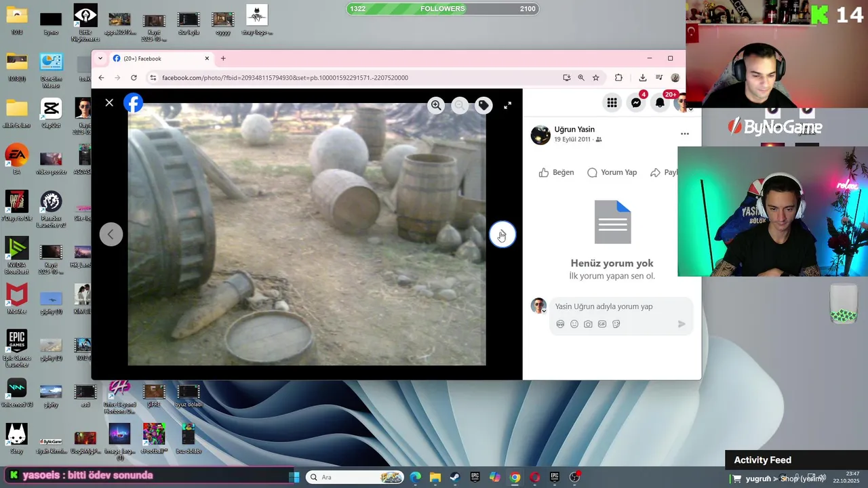This screenshot has height=488, width=868.
Task: Click the facebook.com address bar URL
Action: point(285,78)
